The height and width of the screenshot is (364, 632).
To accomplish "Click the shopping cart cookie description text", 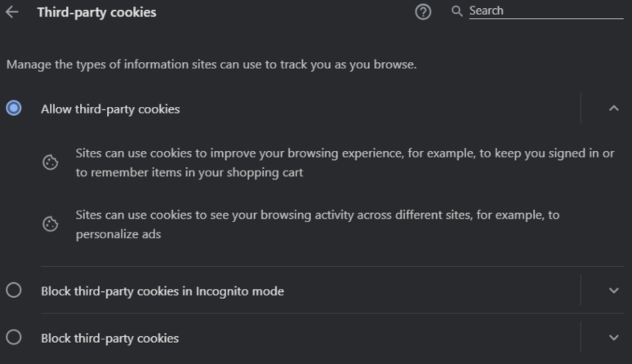I will point(345,162).
